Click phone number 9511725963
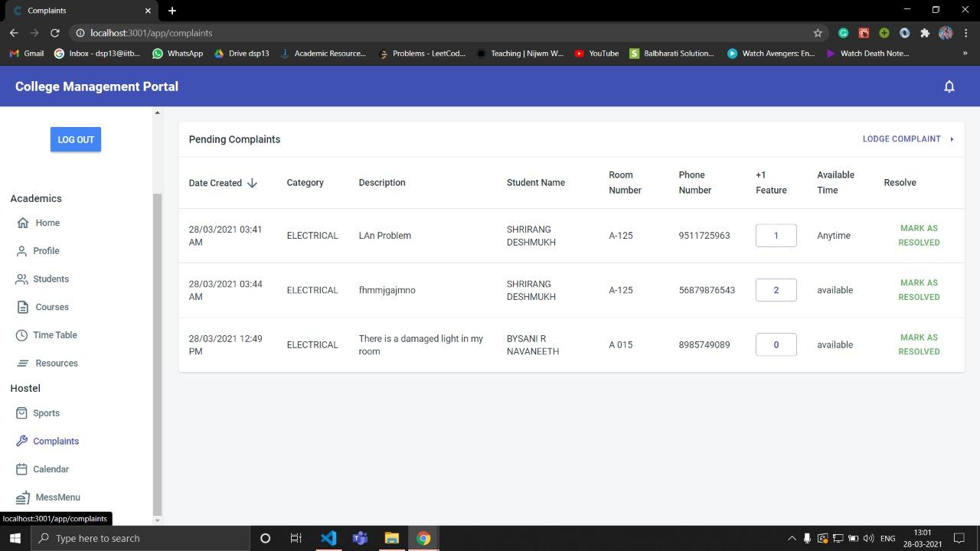Screen dimensions: 980x551 pyautogui.click(x=704, y=236)
